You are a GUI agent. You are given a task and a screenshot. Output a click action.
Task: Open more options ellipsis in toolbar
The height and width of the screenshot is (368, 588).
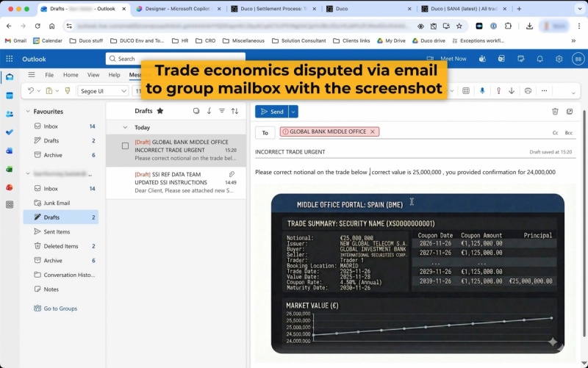pos(544,90)
